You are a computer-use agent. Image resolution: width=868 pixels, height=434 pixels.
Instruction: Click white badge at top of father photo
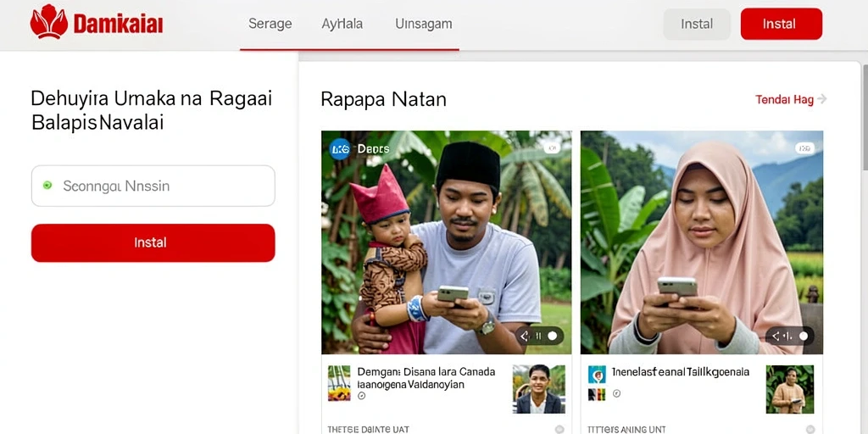pyautogui.click(x=551, y=147)
